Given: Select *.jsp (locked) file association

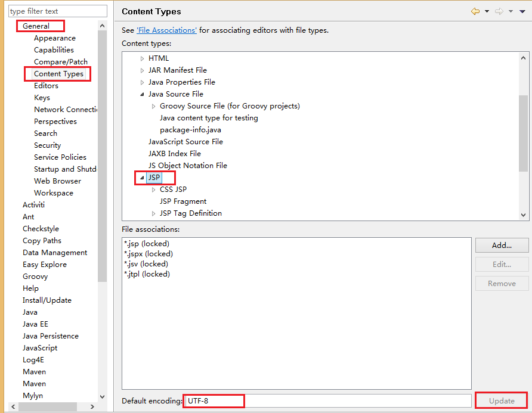Looking at the screenshot, I should [x=147, y=244].
